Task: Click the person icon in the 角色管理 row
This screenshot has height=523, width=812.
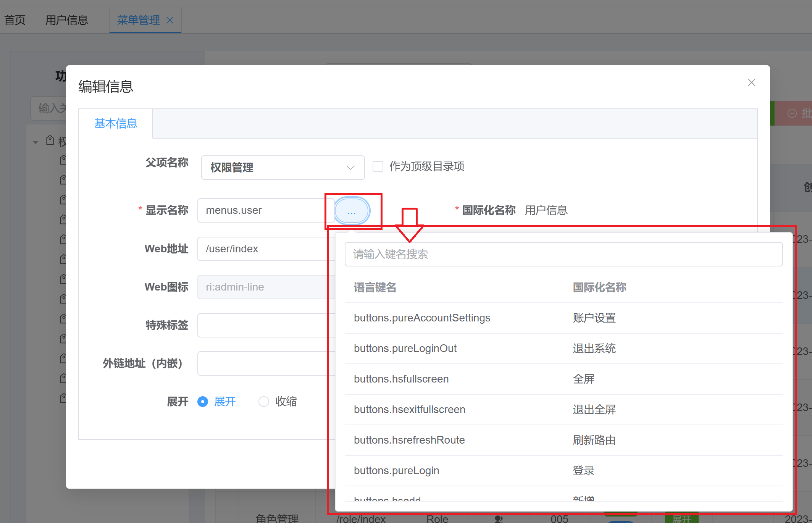Action: 498,519
